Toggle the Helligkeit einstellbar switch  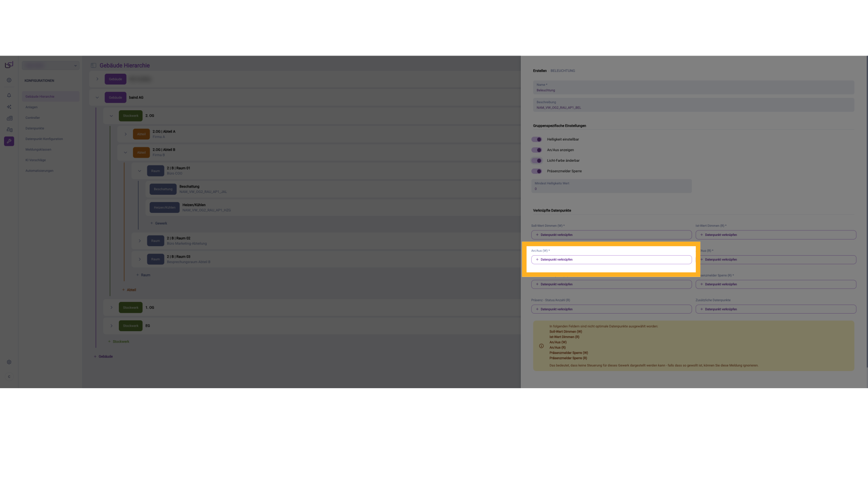537,140
